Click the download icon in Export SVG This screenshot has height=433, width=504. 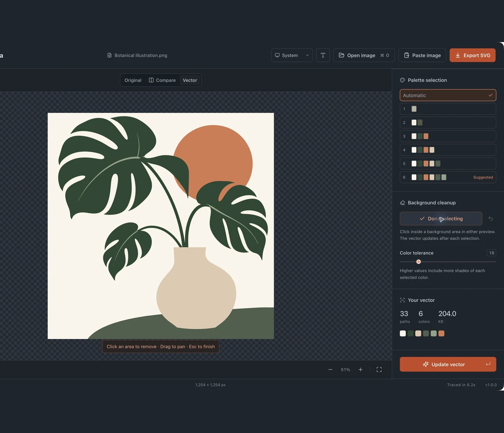(x=458, y=56)
